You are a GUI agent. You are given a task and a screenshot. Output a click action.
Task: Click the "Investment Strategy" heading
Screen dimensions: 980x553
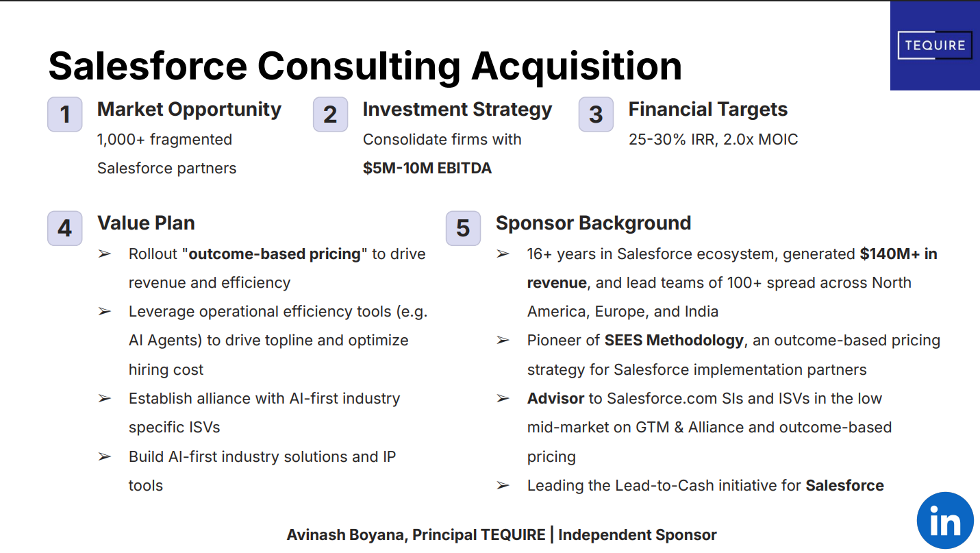point(457,110)
